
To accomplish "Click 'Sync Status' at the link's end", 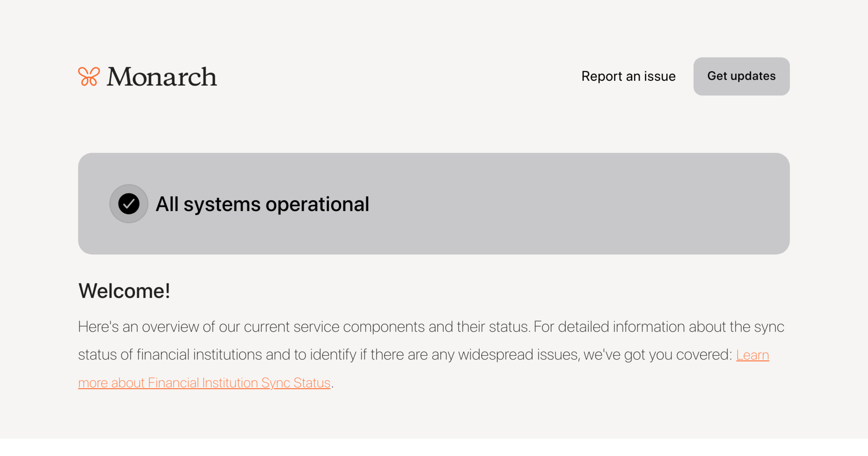I will coord(296,383).
